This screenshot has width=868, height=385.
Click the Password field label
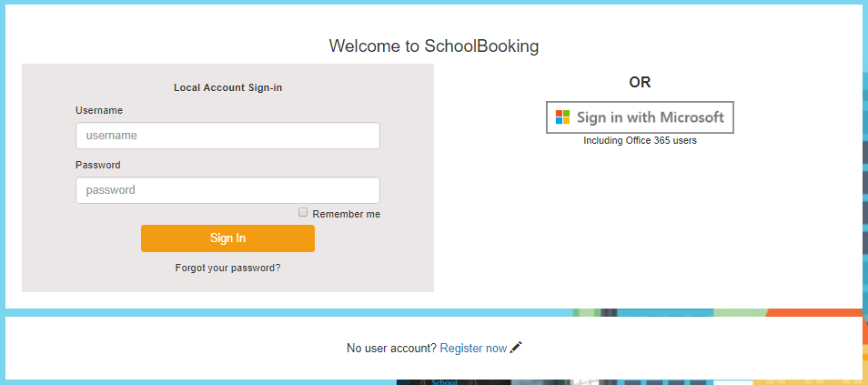point(97,165)
